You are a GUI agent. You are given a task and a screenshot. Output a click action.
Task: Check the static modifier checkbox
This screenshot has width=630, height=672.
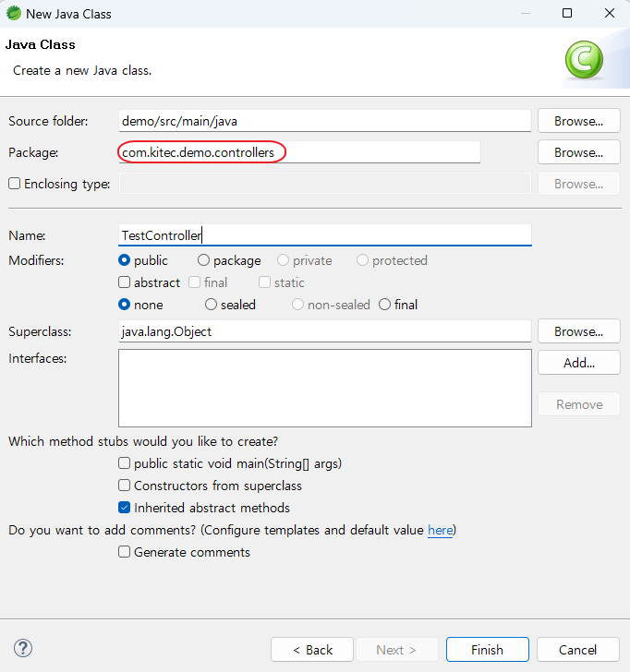point(264,282)
